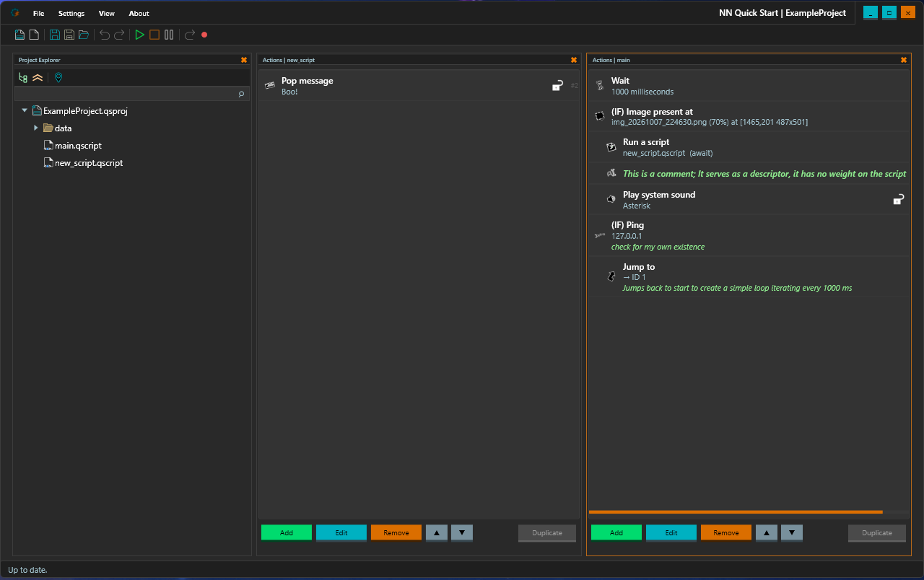The image size is (924, 580).
Task: Collapse the ExampleProject.qsproj tree node
Action: point(25,111)
